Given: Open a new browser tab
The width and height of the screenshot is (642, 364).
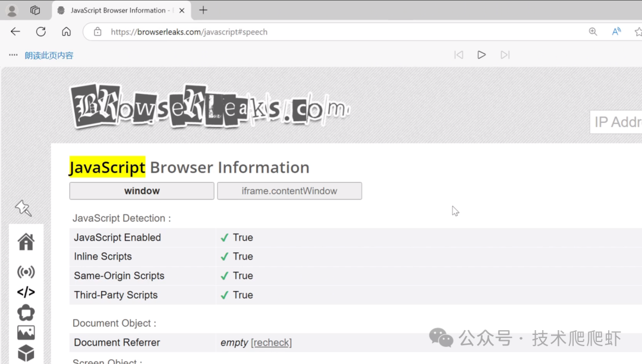Looking at the screenshot, I should click(x=203, y=10).
